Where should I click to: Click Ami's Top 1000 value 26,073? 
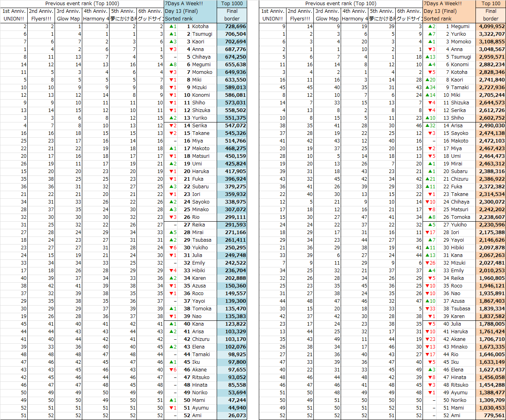(x=232, y=416)
